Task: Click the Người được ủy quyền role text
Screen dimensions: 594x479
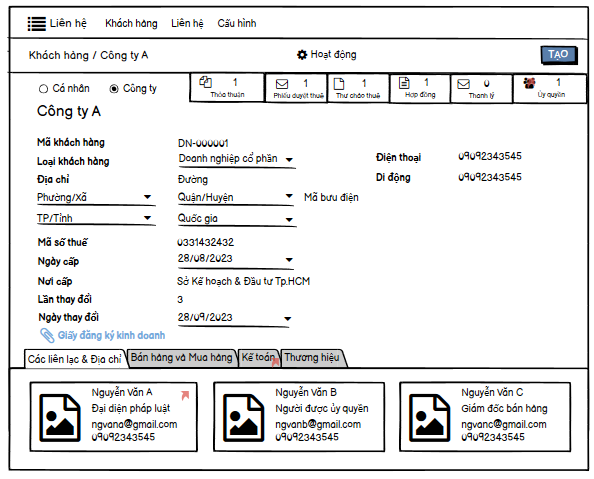Action: coord(322,409)
